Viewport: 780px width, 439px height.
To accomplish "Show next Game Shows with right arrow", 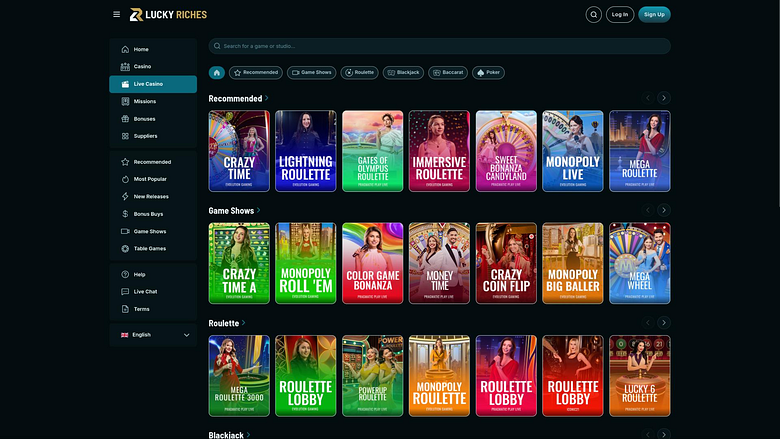I will click(664, 210).
